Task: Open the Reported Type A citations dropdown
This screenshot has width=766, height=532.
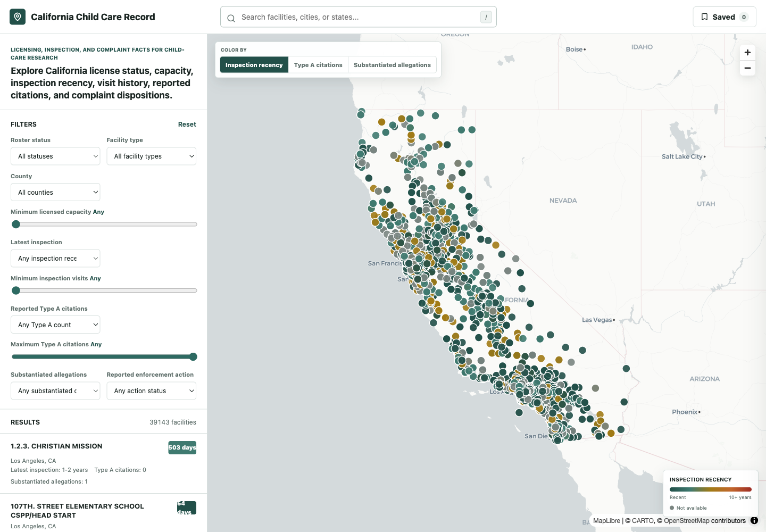Action: click(55, 325)
